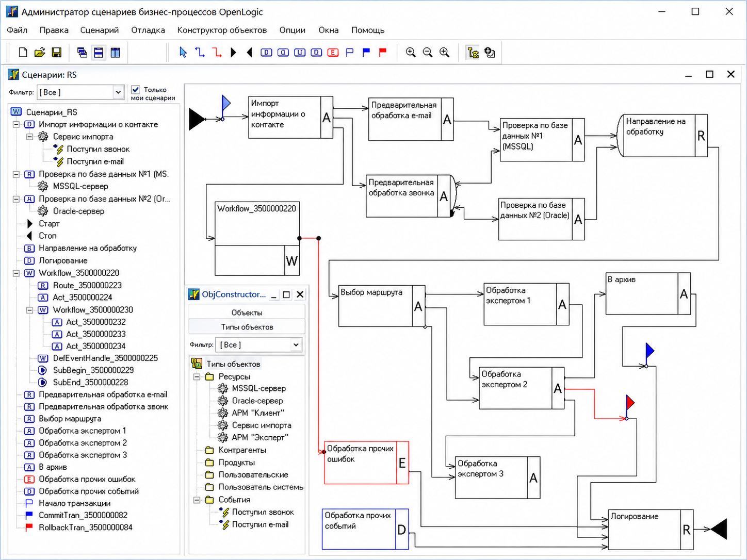The image size is (747, 560).
Task: Select the blue pointer arrow tool
Action: [x=183, y=52]
